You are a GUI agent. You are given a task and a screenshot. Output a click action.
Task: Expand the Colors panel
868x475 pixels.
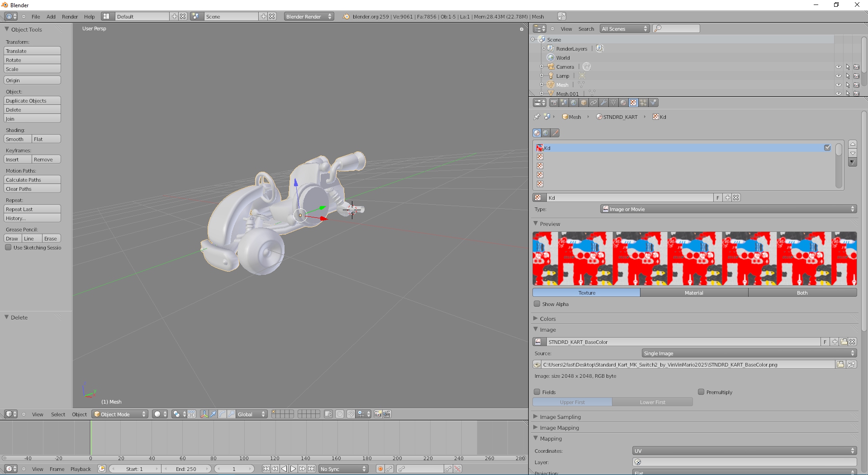[x=547, y=319]
